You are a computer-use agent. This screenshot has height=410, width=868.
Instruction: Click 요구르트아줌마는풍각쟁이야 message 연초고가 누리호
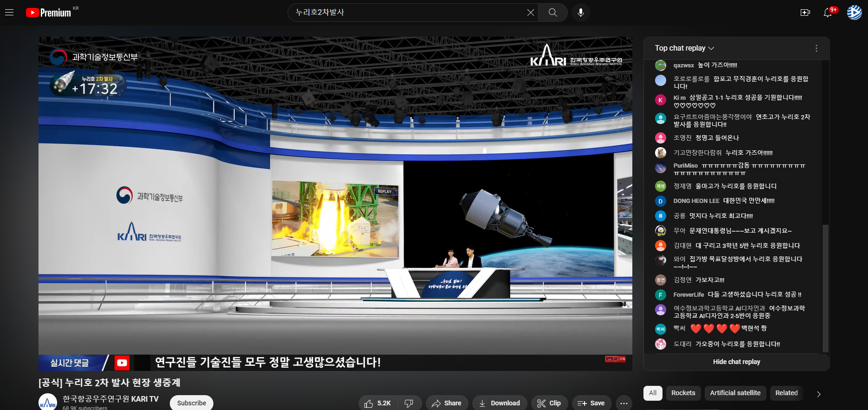[742, 121]
